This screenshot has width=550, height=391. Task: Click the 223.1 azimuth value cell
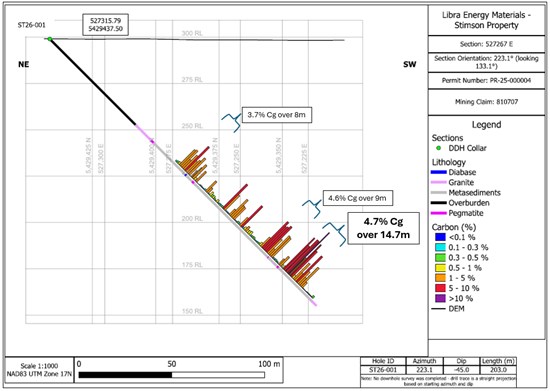point(424,370)
